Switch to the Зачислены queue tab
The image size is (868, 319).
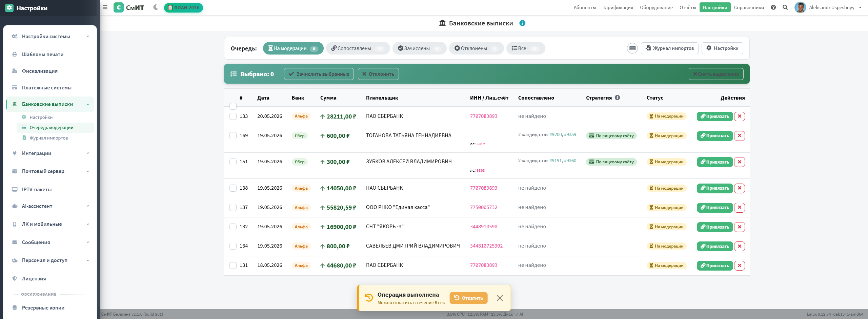[x=419, y=48]
